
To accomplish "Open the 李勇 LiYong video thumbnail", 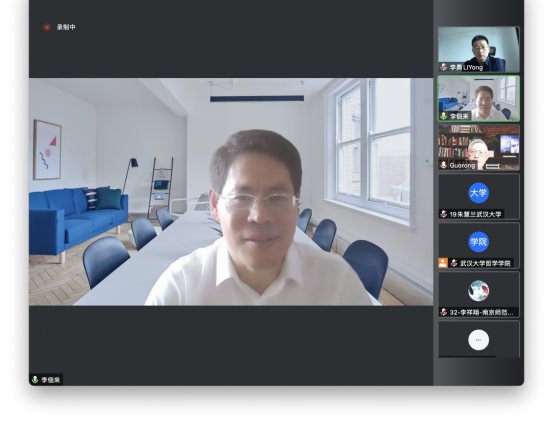I will (x=479, y=49).
